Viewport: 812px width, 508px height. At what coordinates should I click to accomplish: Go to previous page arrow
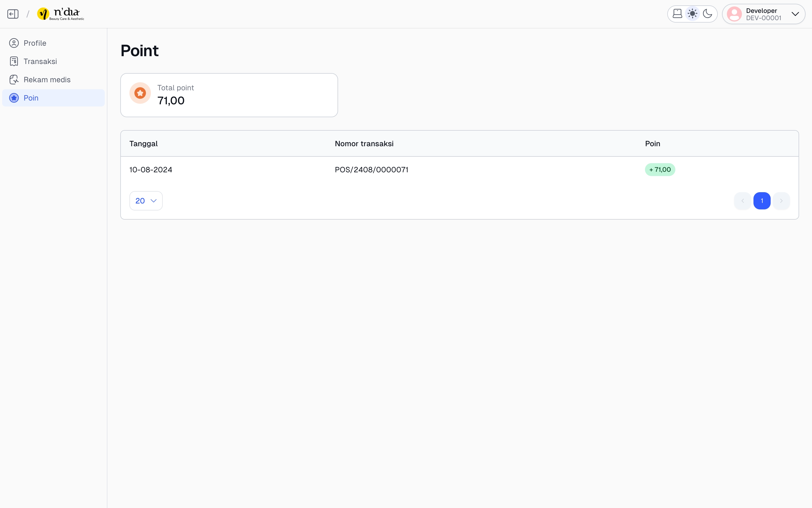click(x=742, y=201)
